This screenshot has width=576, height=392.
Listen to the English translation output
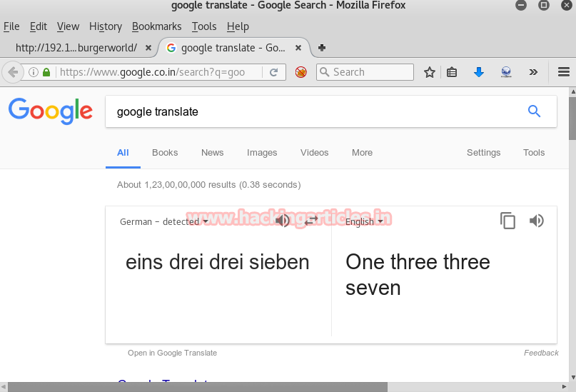[537, 221]
